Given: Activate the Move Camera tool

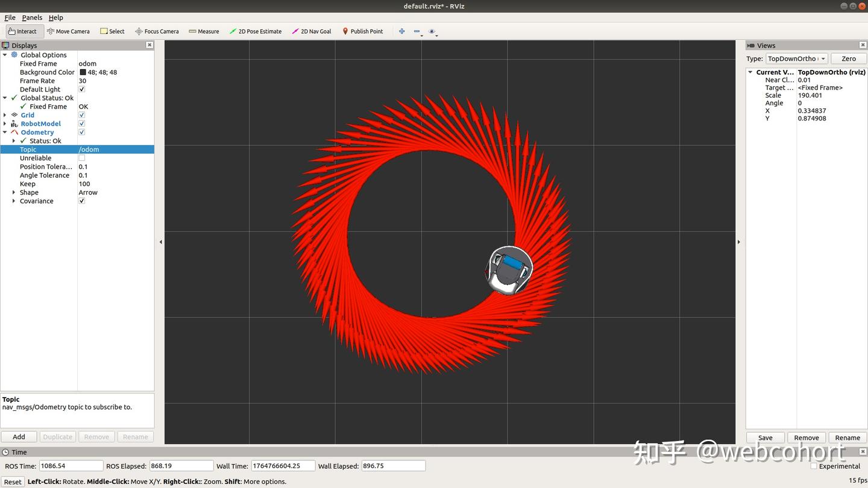Looking at the screenshot, I should (x=68, y=31).
